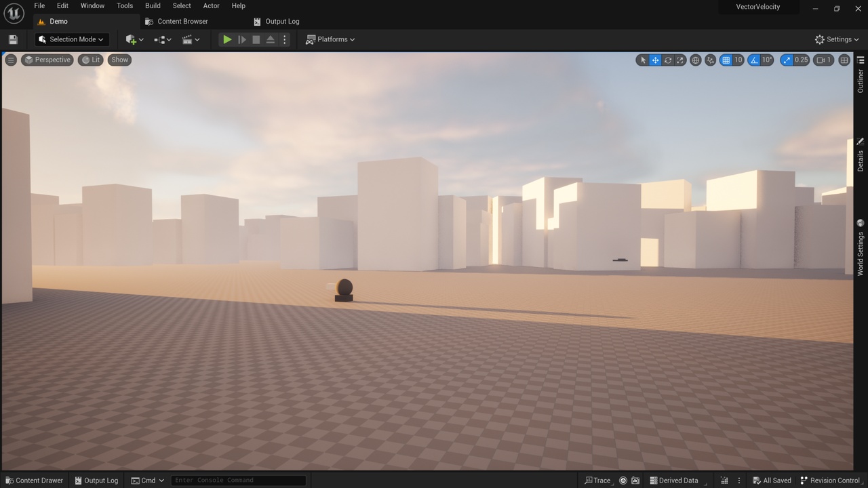
Task: Open the Settings dropdown
Action: (x=837, y=39)
